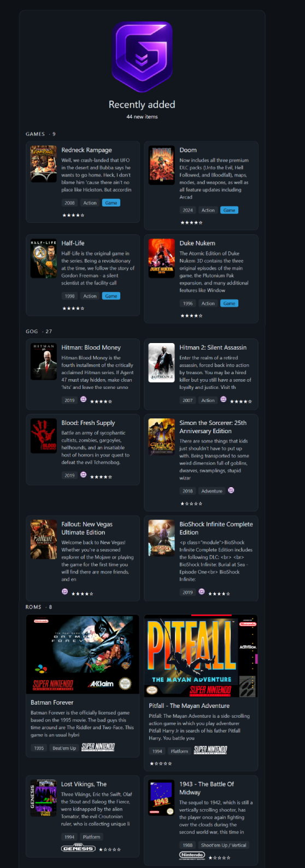Open Fallout: New Vegas cover thumbnail
The height and width of the screenshot is (868, 305).
[44, 539]
